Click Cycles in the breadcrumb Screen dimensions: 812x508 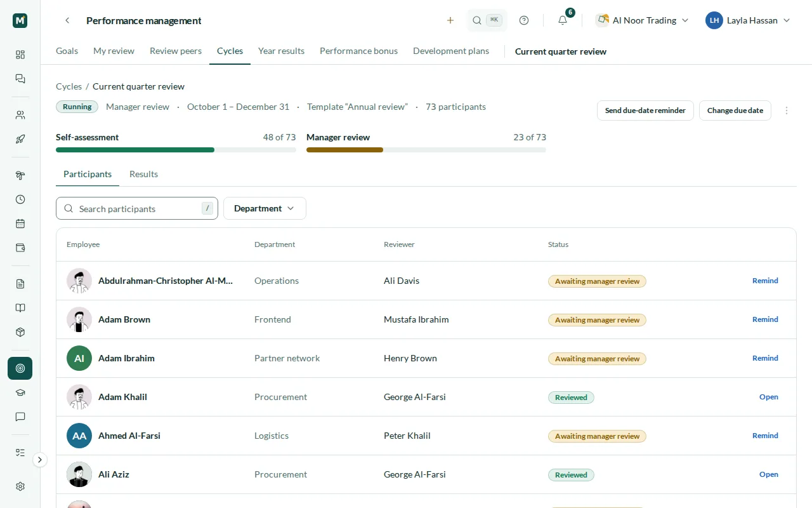tap(69, 86)
